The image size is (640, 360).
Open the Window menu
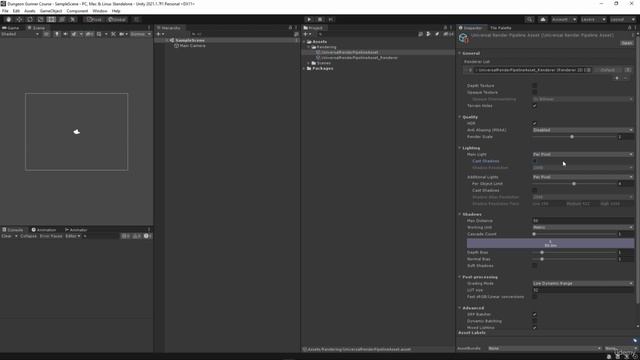(100, 11)
